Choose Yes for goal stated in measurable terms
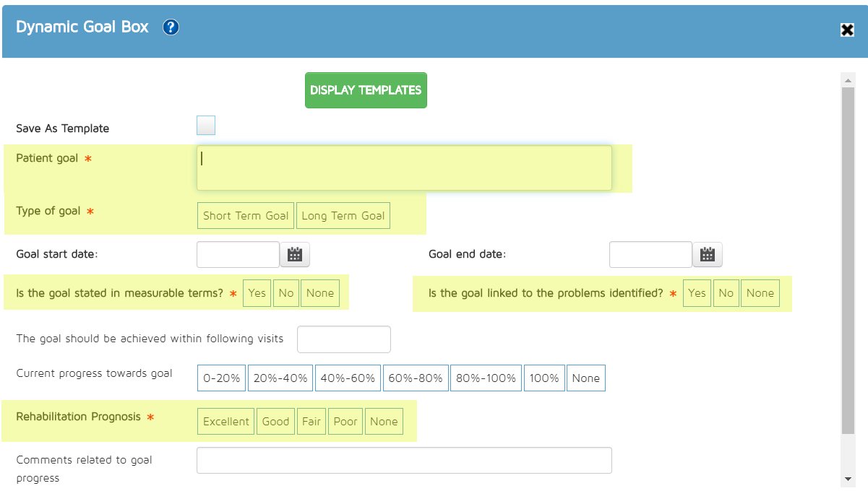The height and width of the screenshot is (504, 868). click(x=257, y=293)
